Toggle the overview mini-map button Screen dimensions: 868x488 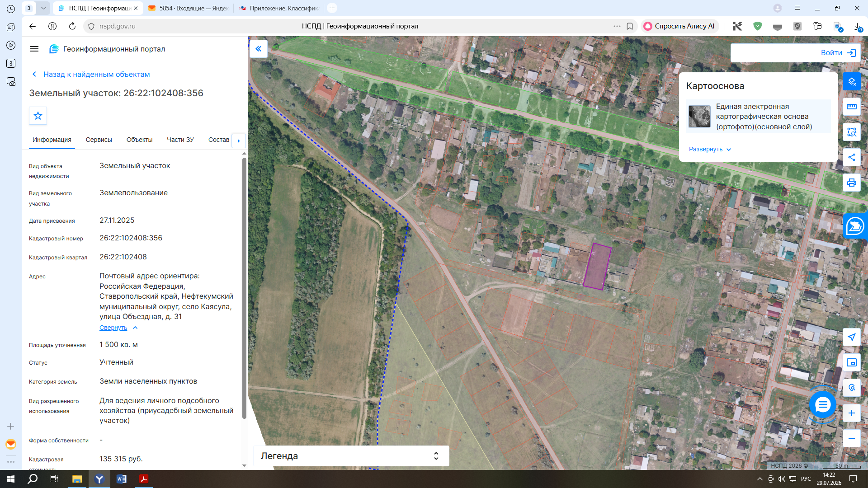pyautogui.click(x=852, y=362)
